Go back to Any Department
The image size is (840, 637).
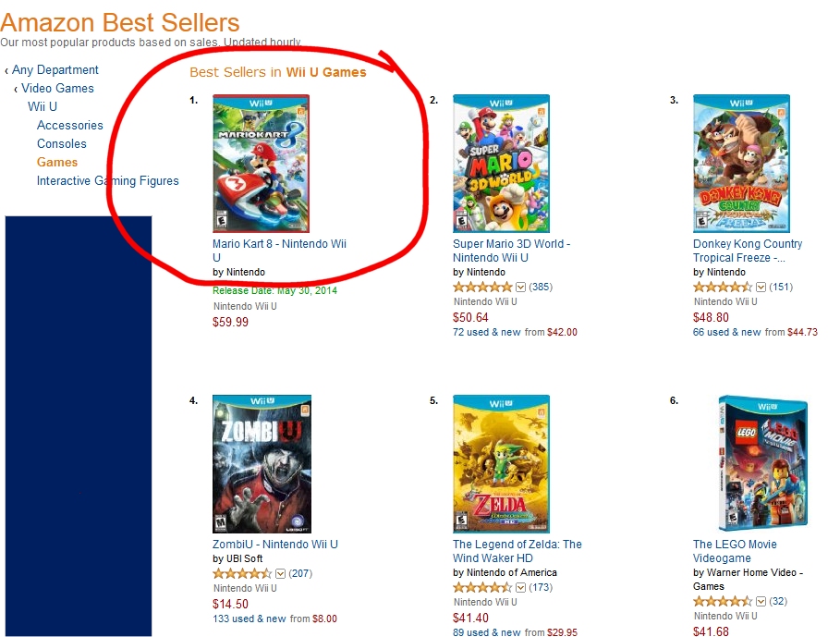point(55,70)
